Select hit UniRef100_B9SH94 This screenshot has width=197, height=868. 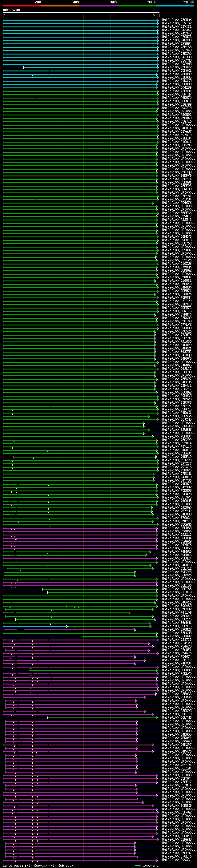click(176, 43)
